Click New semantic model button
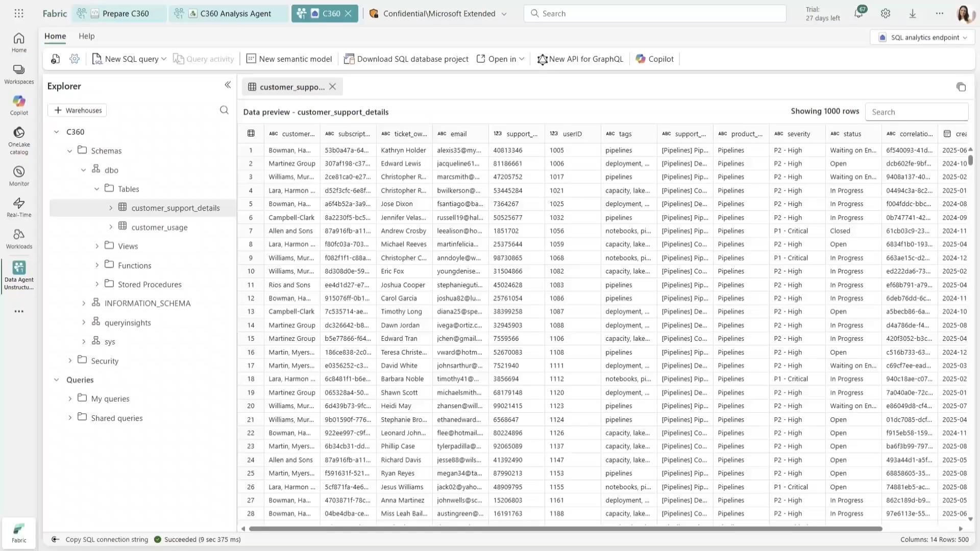The height and width of the screenshot is (551, 980). click(289, 59)
